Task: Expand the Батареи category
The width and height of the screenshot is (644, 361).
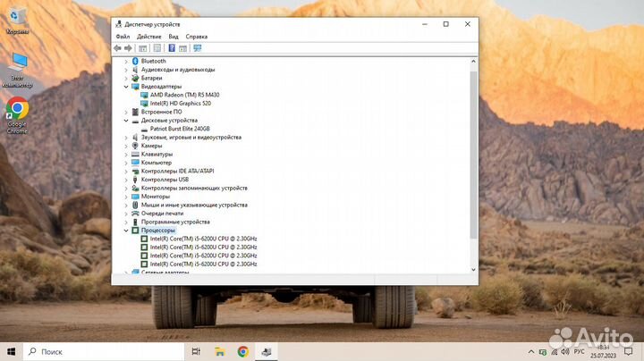Action: tap(126, 78)
